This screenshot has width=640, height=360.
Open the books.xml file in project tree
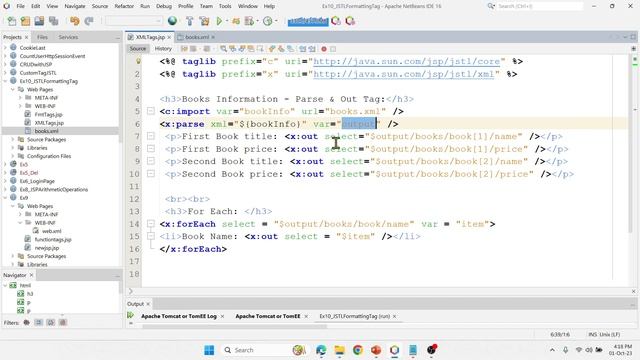click(x=46, y=131)
